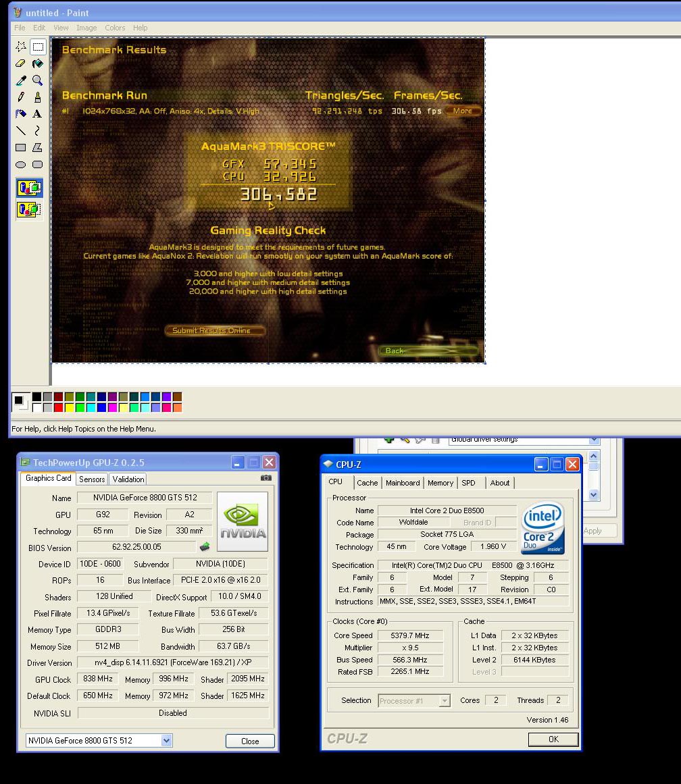Switch to the Sensors tab in GPU-Z
This screenshot has width=681, height=784.
pos(92,479)
